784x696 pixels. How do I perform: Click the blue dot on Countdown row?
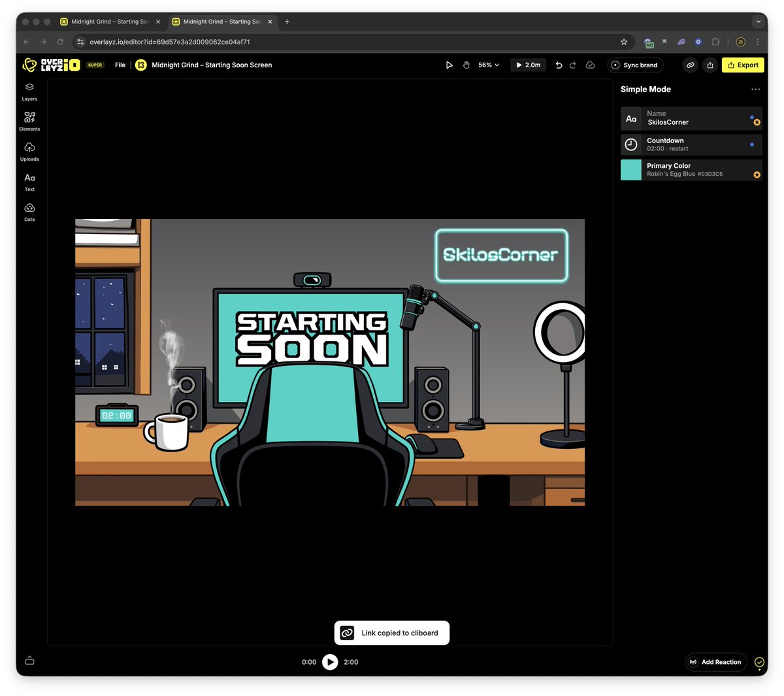pyautogui.click(x=752, y=144)
